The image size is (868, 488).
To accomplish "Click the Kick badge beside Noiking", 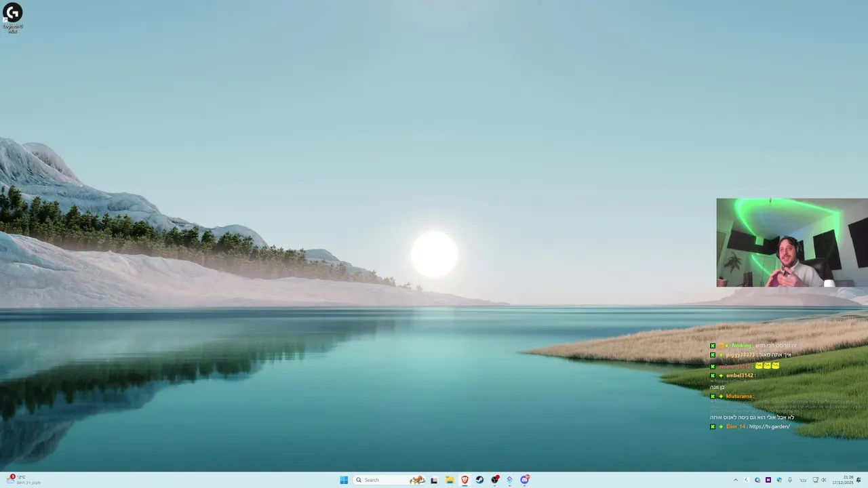I will click(713, 346).
